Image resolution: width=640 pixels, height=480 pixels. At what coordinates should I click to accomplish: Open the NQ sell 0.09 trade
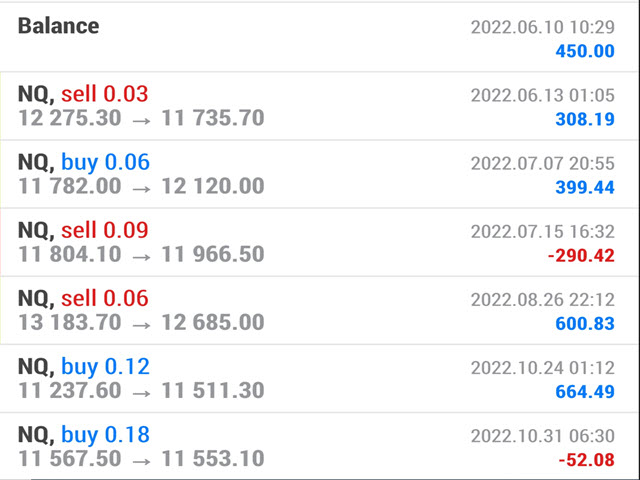(x=319, y=242)
